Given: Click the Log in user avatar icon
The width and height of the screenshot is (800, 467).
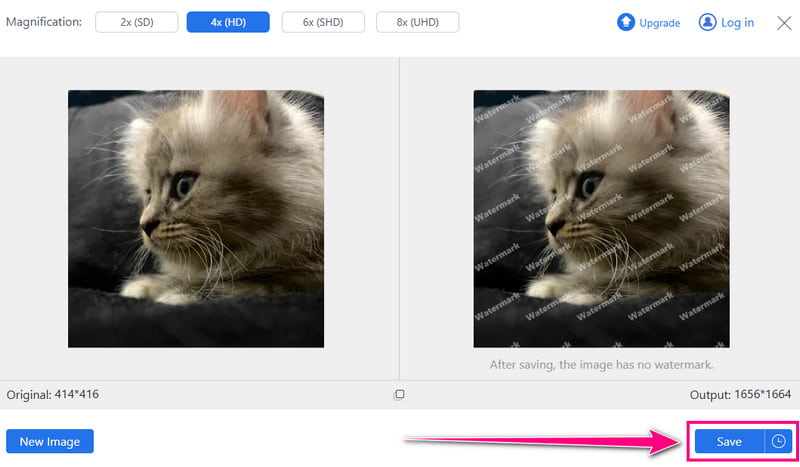Looking at the screenshot, I should click(707, 22).
